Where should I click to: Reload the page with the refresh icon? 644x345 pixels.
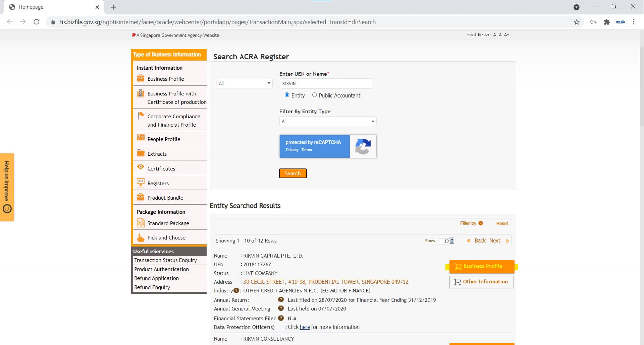[x=37, y=22]
